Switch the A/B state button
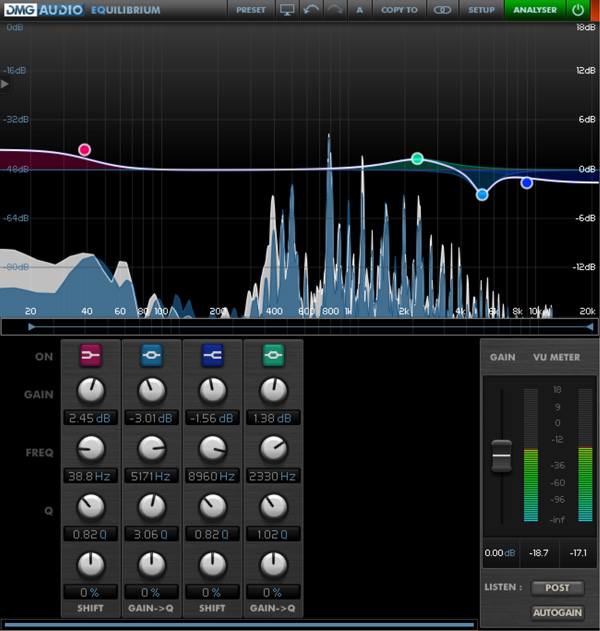600x631 pixels. [x=360, y=10]
